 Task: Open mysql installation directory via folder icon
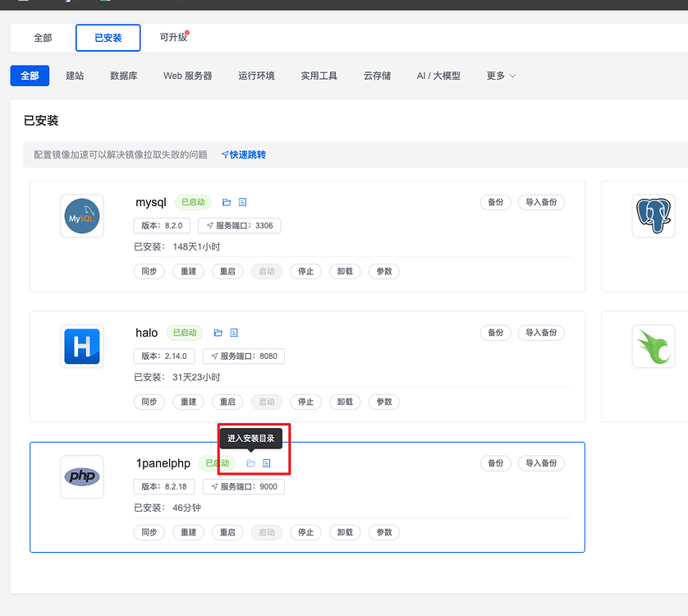coord(225,202)
